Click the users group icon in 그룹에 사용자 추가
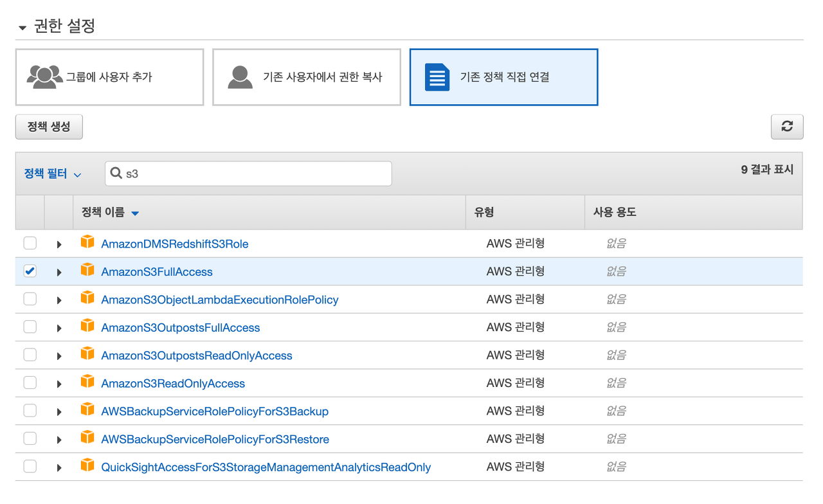 point(44,77)
